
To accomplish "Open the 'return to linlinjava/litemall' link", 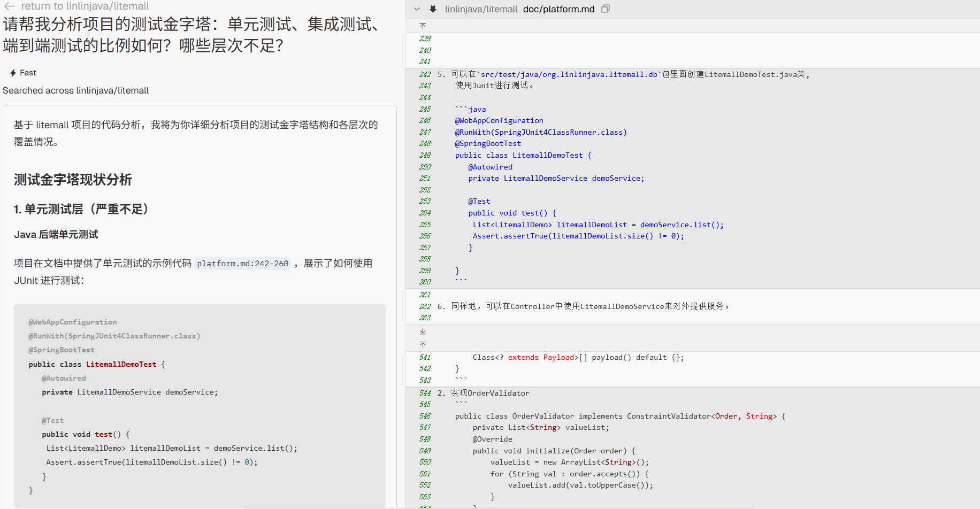I will point(85,6).
